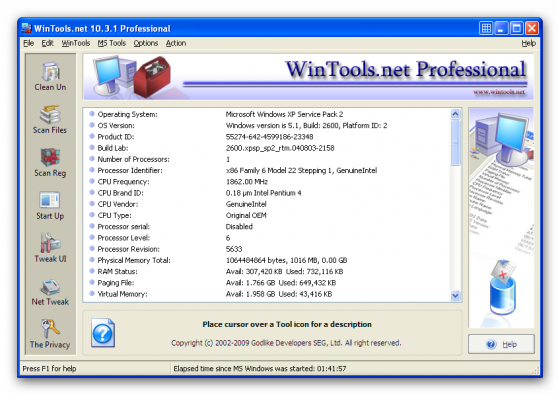Click the info list scrollbar thumb
Screen dimensions: 560x395
pos(455,143)
